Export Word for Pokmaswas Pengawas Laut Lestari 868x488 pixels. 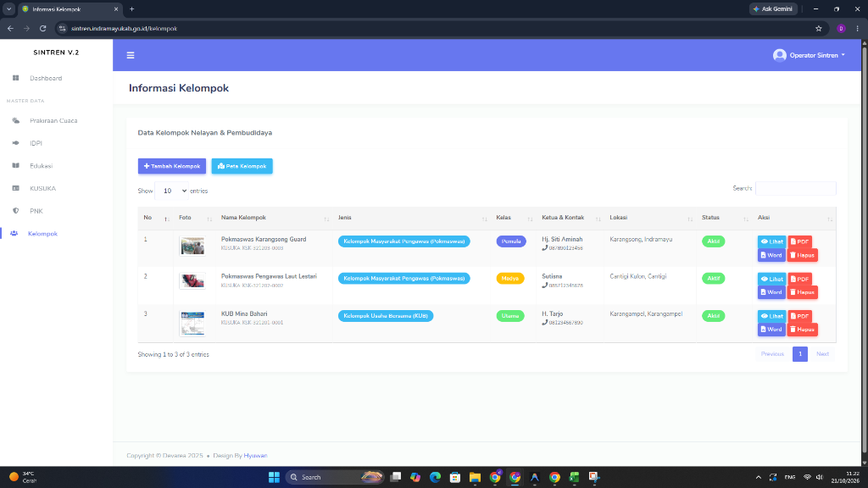point(771,292)
